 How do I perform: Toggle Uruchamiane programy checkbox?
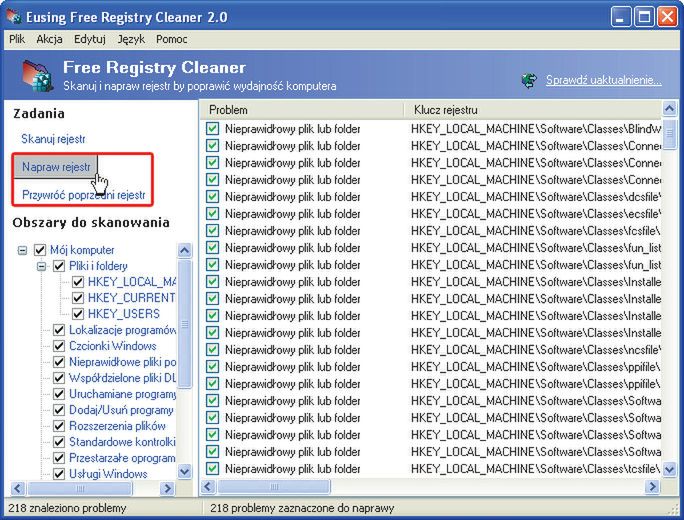59,394
